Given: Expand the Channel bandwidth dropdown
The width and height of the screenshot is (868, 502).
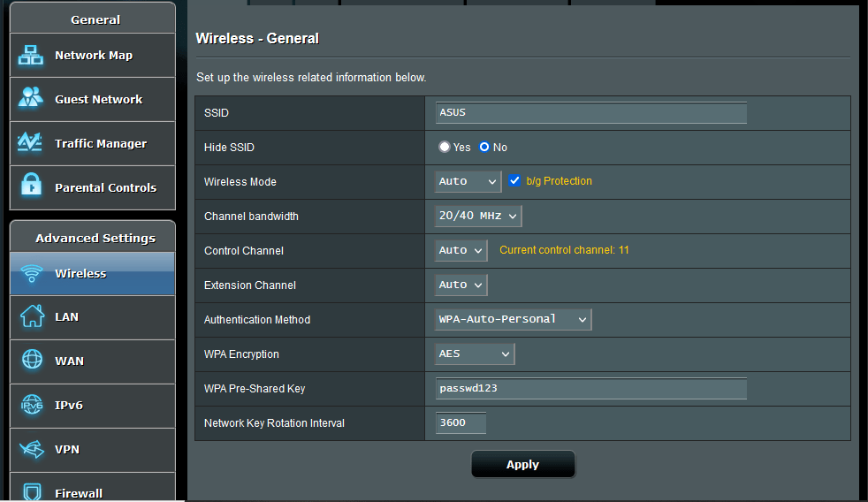Looking at the screenshot, I should pyautogui.click(x=478, y=216).
